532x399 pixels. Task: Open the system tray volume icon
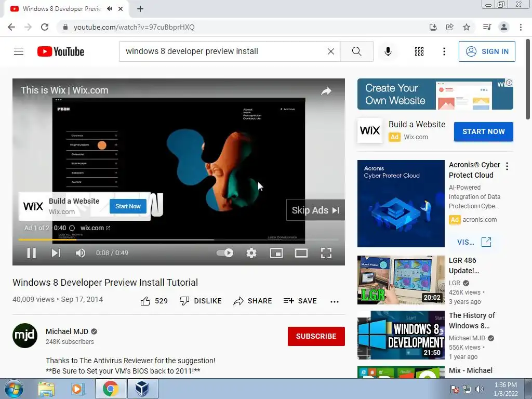point(480,389)
